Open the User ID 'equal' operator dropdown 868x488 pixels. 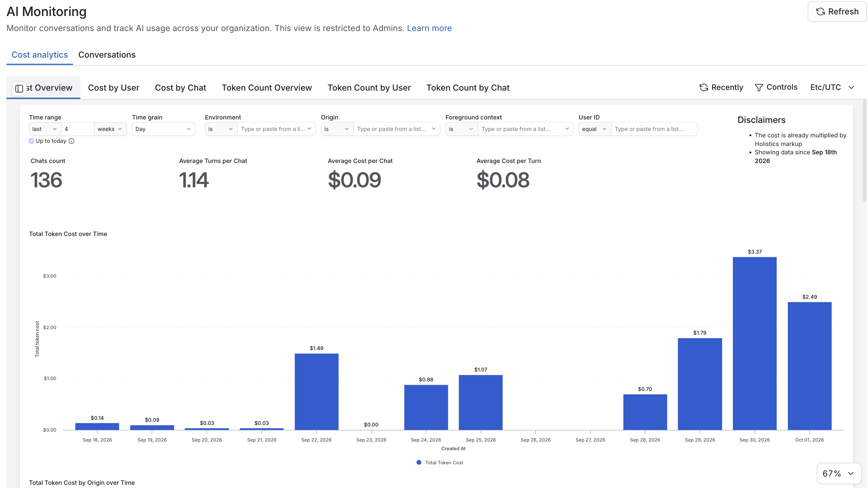(x=595, y=129)
